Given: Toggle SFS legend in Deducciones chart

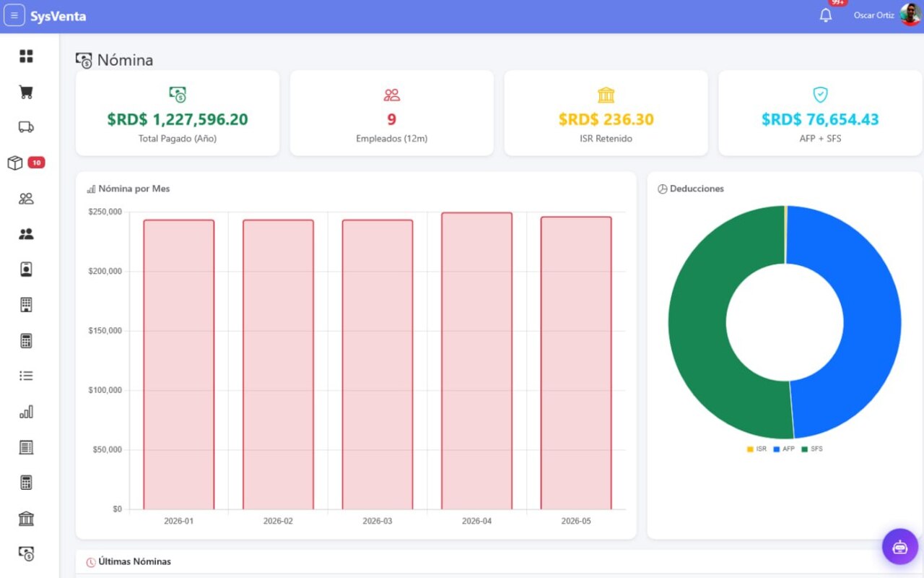Looking at the screenshot, I should (812, 449).
